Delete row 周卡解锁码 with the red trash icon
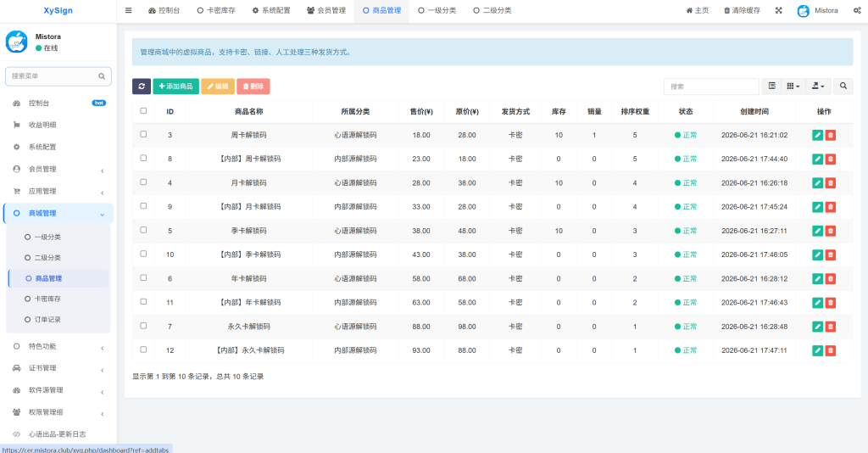 click(831, 135)
